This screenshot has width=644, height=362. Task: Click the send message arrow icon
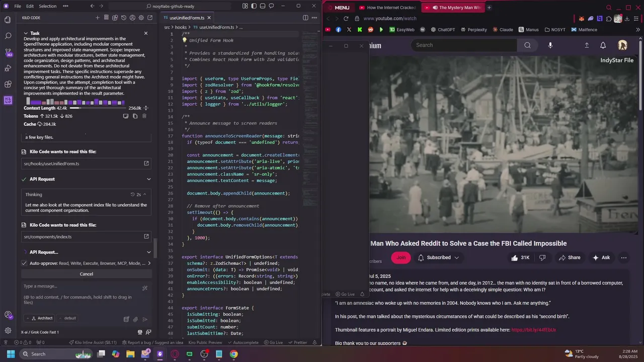[x=145, y=319]
